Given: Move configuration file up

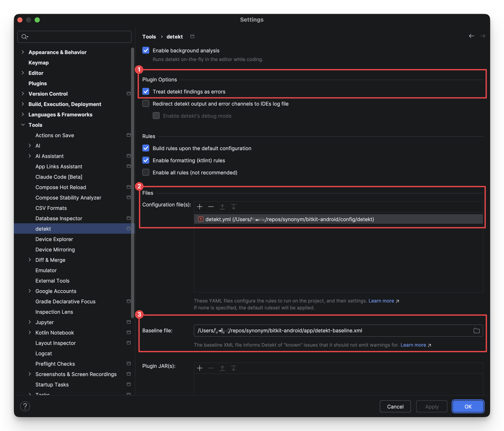Looking at the screenshot, I should click(x=222, y=207).
